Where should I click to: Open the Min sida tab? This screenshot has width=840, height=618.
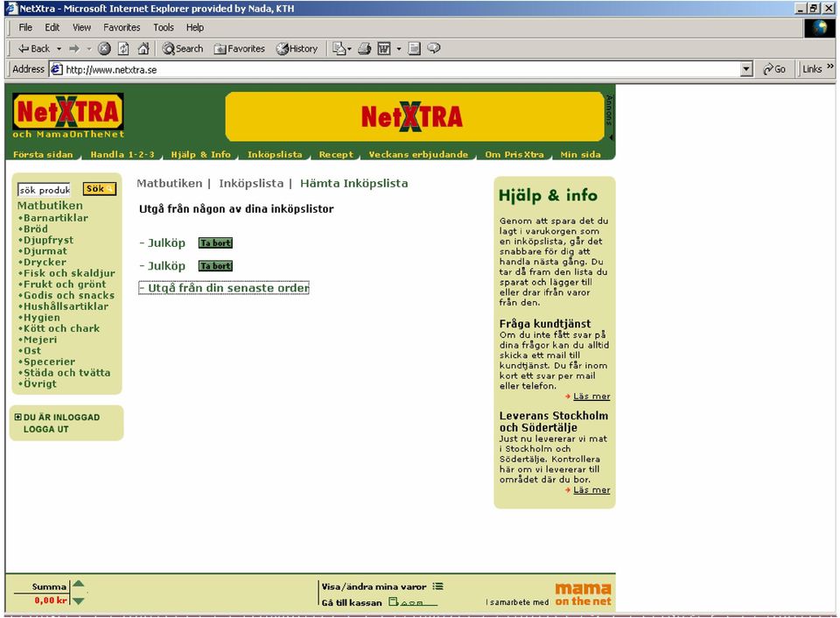[580, 154]
